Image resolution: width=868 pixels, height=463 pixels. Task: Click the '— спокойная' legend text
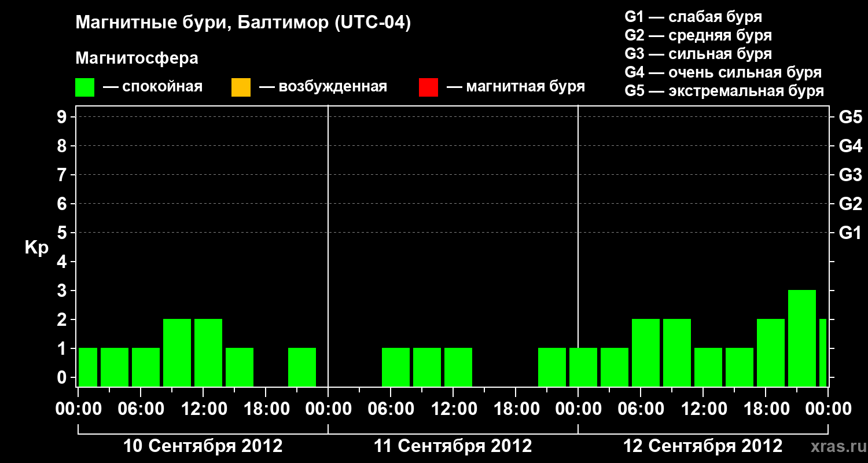153,87
